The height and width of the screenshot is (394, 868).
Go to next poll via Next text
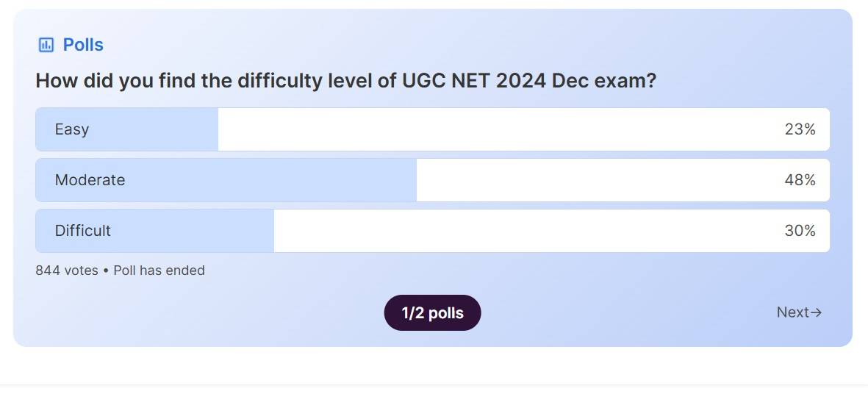(792, 312)
